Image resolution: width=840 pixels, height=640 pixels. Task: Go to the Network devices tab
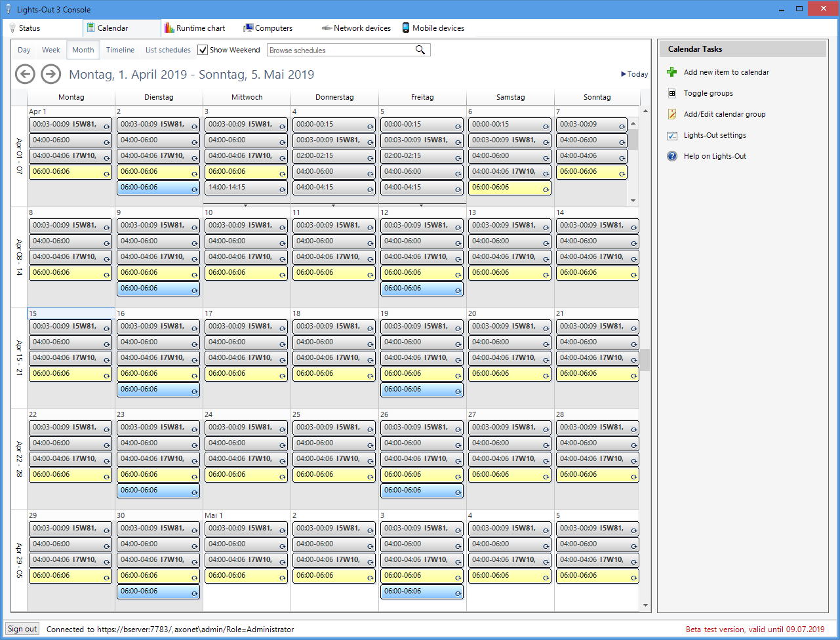[356, 28]
